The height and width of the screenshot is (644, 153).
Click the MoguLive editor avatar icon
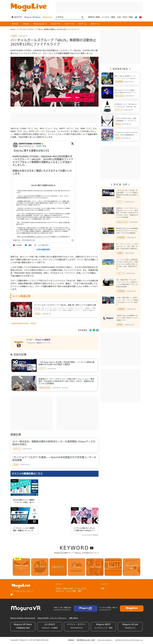(19, 343)
